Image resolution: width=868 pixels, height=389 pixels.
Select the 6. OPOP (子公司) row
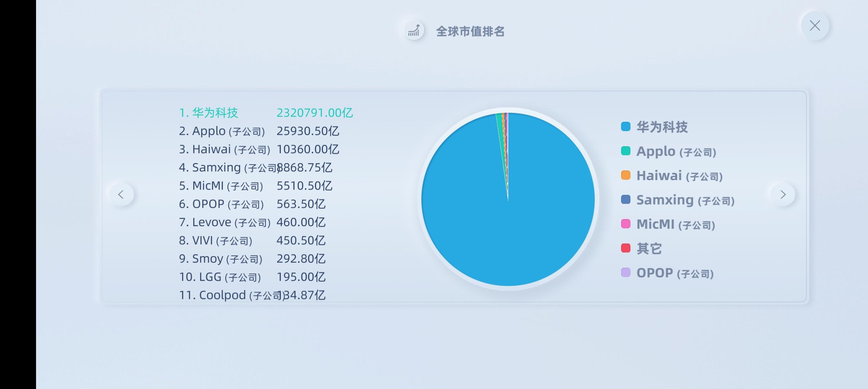252,204
